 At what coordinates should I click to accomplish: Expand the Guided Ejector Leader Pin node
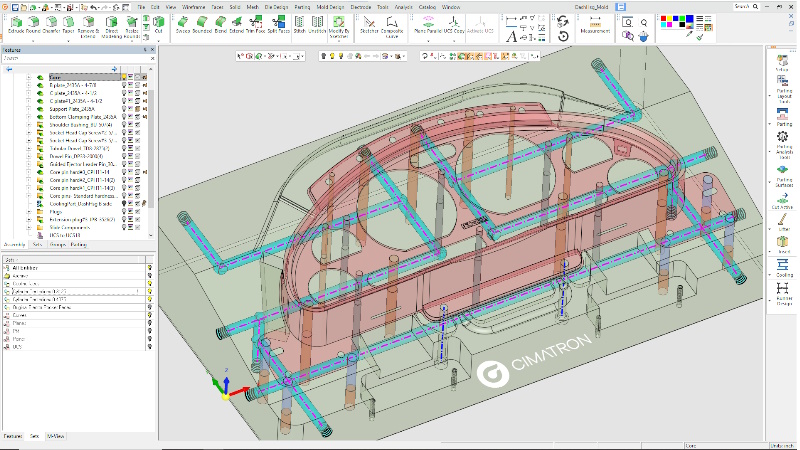29,164
